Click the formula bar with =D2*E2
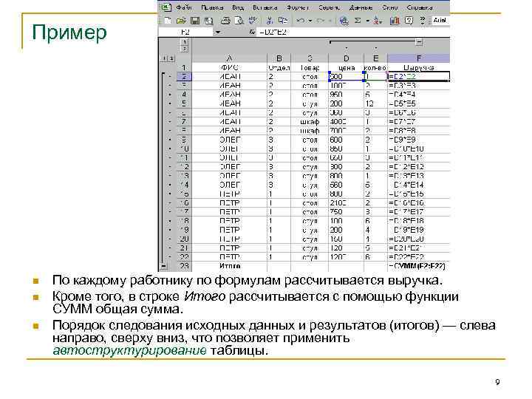532x399 pixels. [x=353, y=33]
